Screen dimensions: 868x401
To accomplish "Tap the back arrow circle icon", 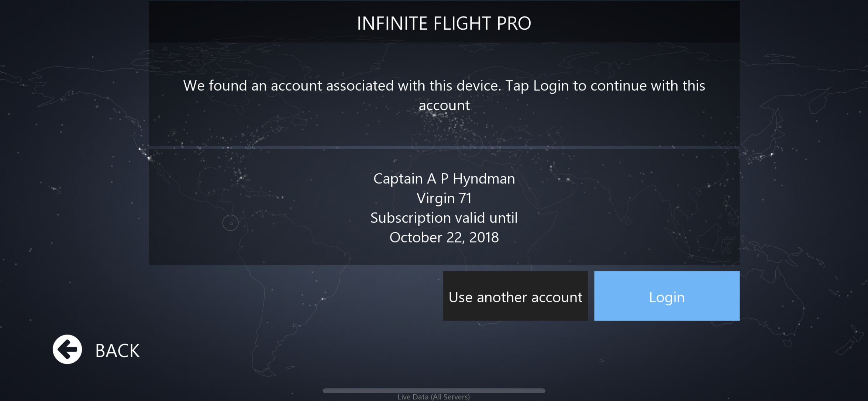I will [x=67, y=349].
